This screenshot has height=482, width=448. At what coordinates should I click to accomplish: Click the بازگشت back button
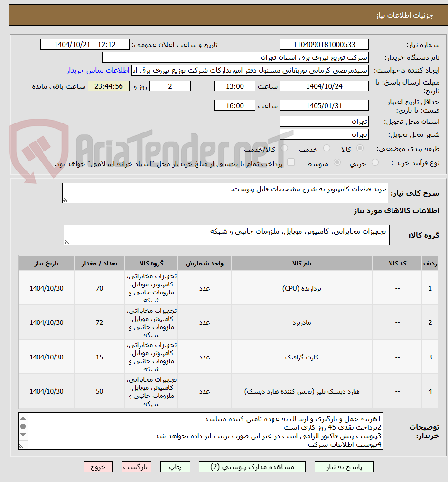[136, 467]
